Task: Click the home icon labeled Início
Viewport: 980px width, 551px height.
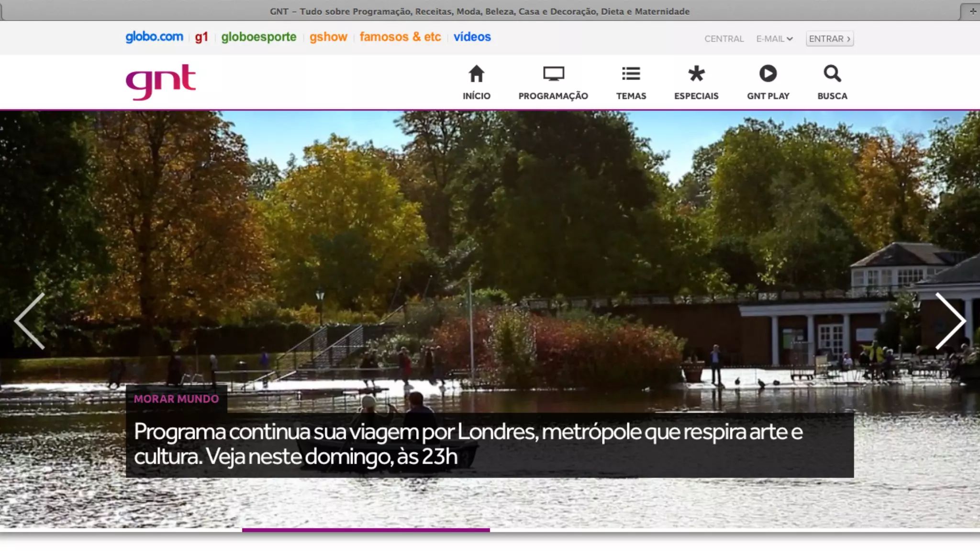Action: point(476,74)
